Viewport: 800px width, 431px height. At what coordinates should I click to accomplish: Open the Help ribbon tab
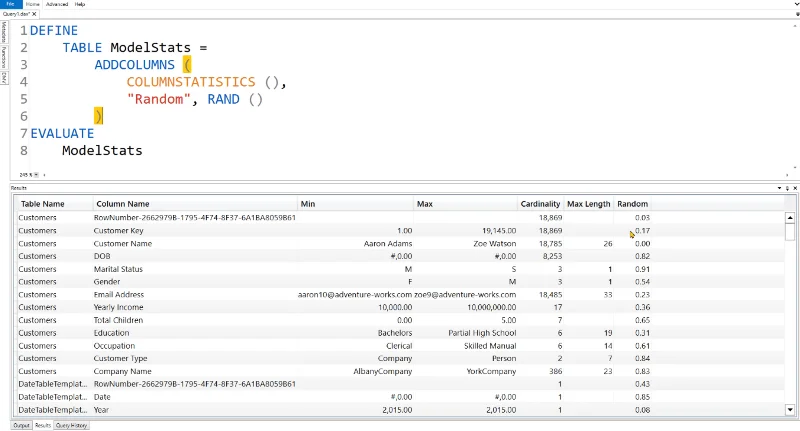[x=80, y=4]
